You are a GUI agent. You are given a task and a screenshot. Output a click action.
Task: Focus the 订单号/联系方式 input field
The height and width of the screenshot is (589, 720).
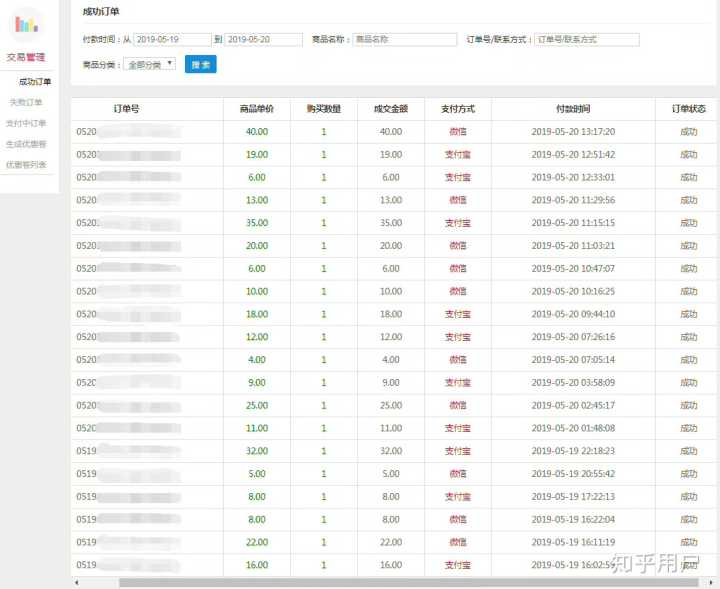click(586, 39)
